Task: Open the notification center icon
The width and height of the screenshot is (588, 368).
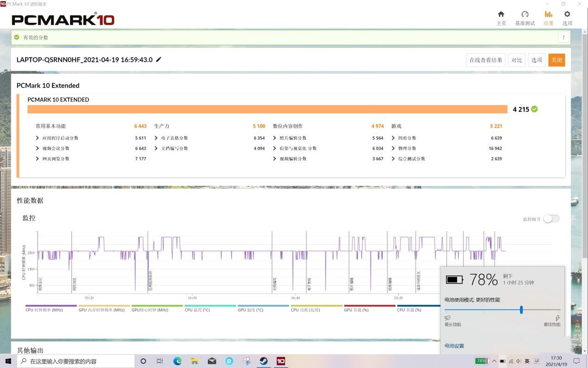Action: click(x=576, y=361)
